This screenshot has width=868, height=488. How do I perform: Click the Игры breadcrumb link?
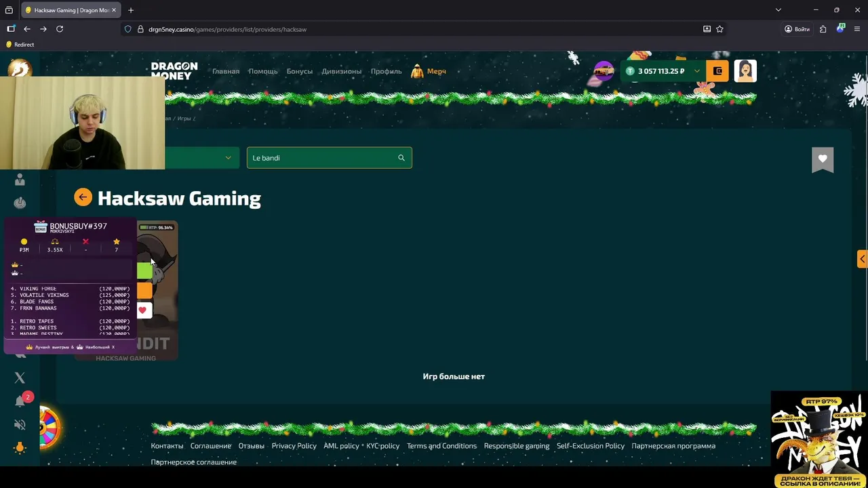pyautogui.click(x=184, y=119)
